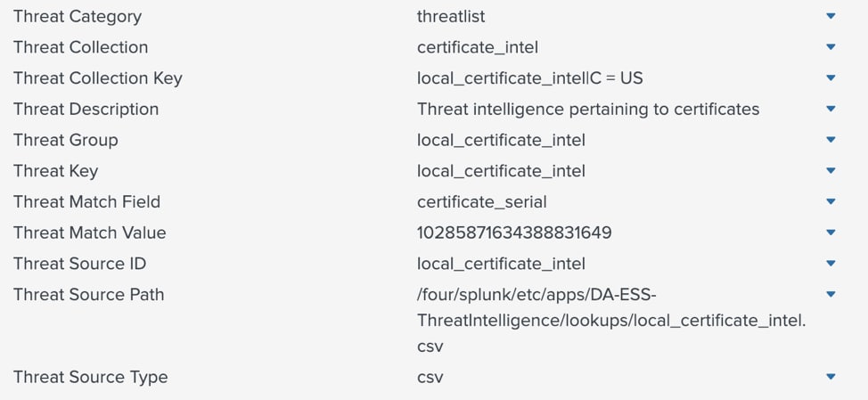The height and width of the screenshot is (400, 868).
Task: Open the Threat Match Value dropdown arrow
Action: (831, 233)
